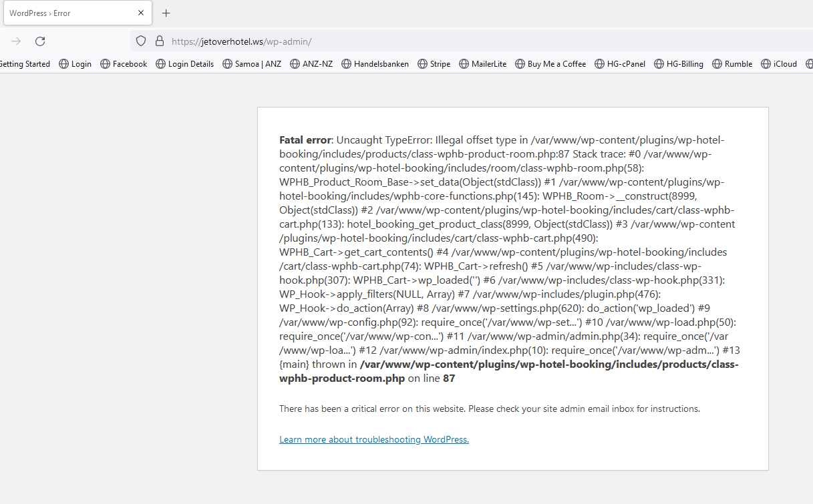Open the Samoa | ANZ bookmark
Image resolution: width=813 pixels, height=504 pixels.
(252, 64)
